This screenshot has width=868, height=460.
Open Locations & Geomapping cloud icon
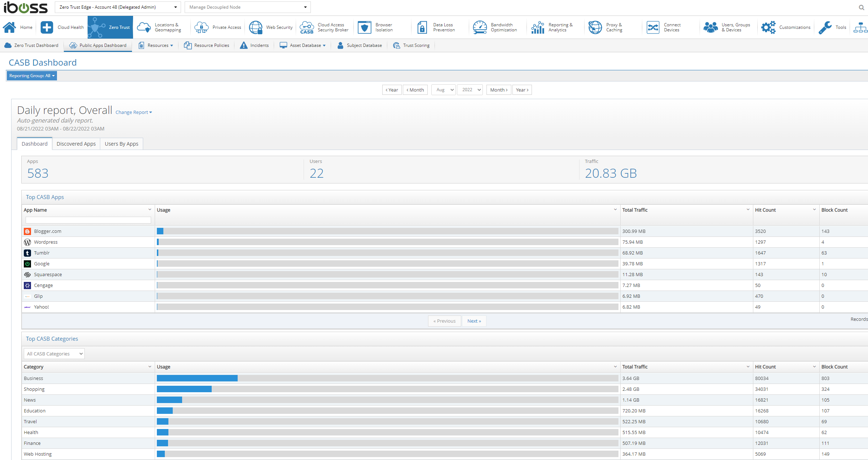(x=144, y=27)
